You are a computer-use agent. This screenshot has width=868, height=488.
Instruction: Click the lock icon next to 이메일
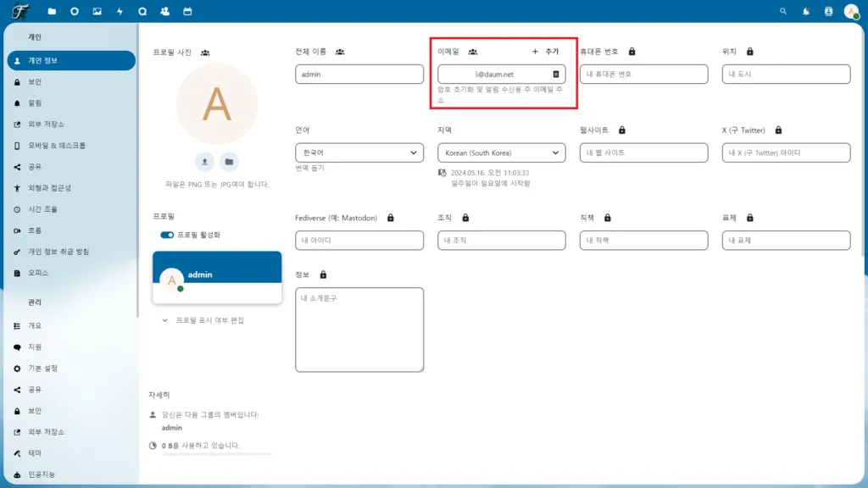pyautogui.click(x=472, y=51)
